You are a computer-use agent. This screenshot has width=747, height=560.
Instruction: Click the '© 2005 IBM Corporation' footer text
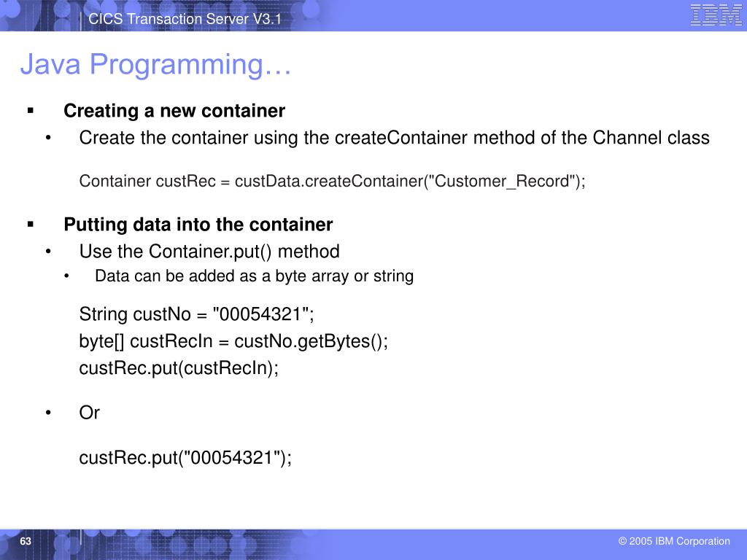[674, 541]
